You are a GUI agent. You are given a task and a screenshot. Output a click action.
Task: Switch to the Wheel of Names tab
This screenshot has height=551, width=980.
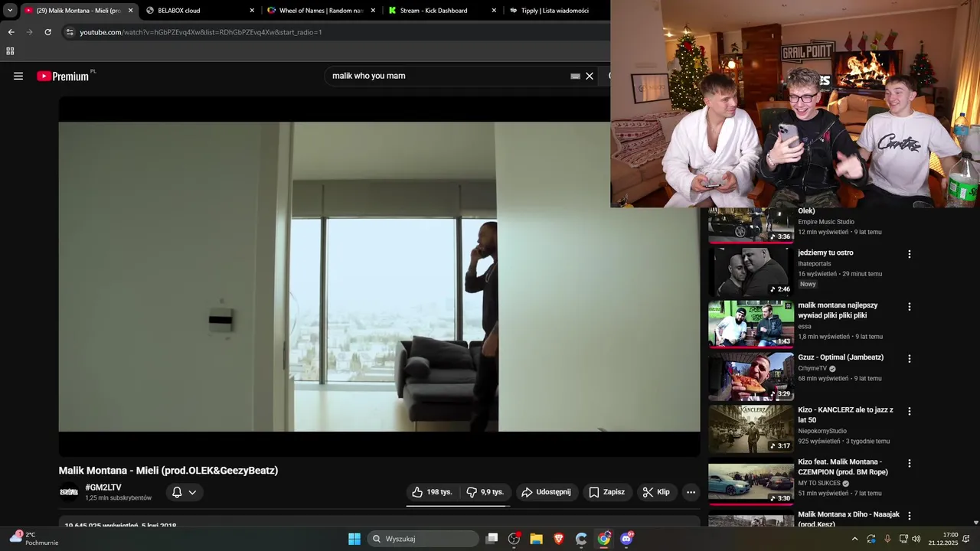(x=321, y=11)
